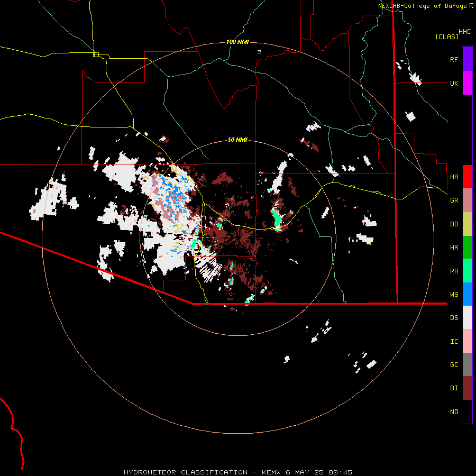
Task: Click the 50 NMI range ring label
Action: point(237,140)
